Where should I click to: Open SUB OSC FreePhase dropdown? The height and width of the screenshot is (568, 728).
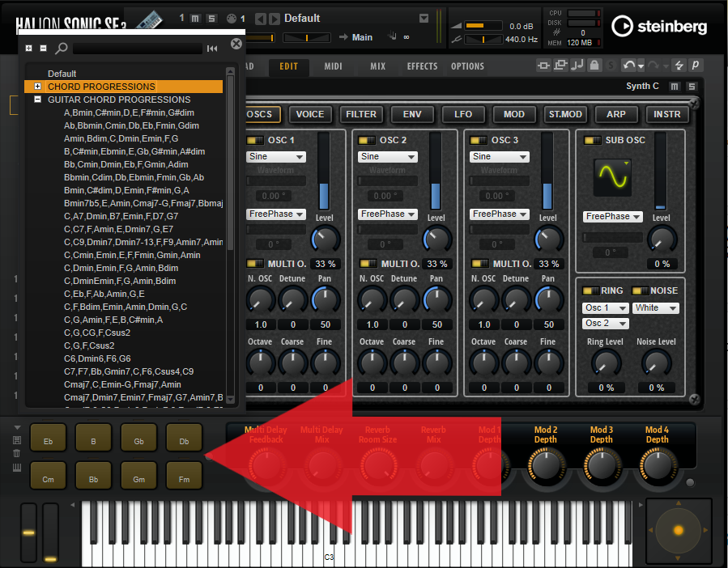tap(613, 217)
